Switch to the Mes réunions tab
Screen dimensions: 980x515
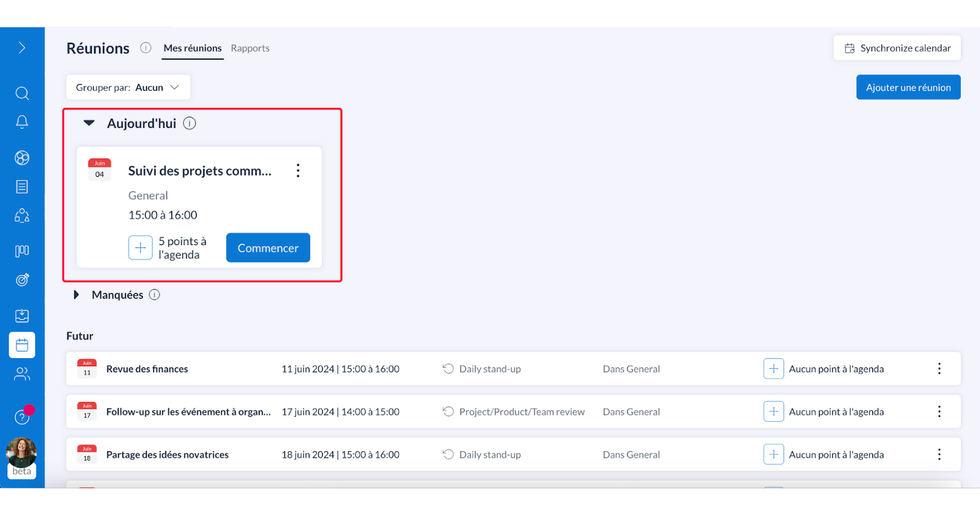[192, 48]
